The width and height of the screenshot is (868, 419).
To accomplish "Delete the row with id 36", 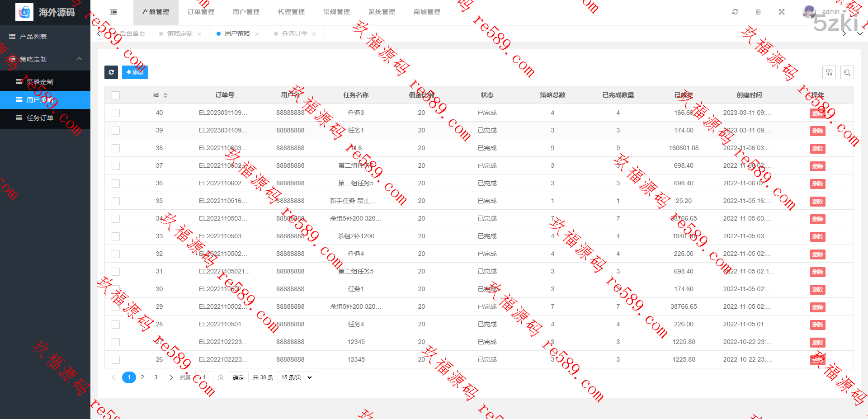I will pyautogui.click(x=817, y=184).
